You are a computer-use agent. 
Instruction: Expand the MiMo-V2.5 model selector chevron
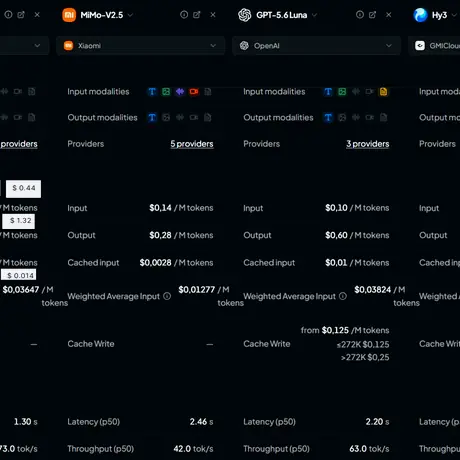tap(130, 15)
